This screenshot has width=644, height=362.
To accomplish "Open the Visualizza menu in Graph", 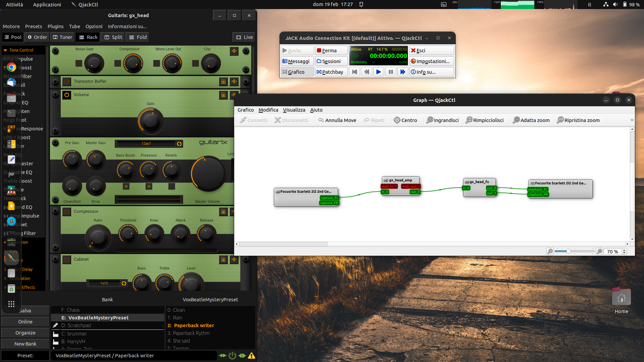I will 294,110.
